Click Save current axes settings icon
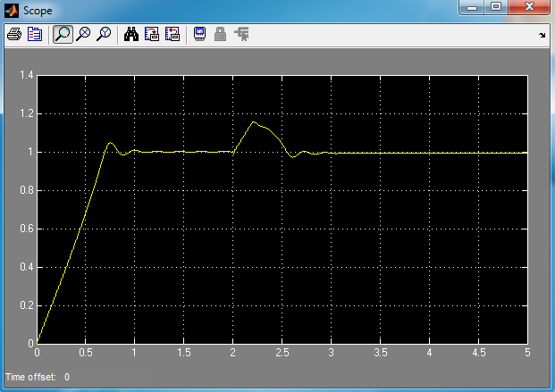The height and width of the screenshot is (392, 555). pyautogui.click(x=152, y=35)
